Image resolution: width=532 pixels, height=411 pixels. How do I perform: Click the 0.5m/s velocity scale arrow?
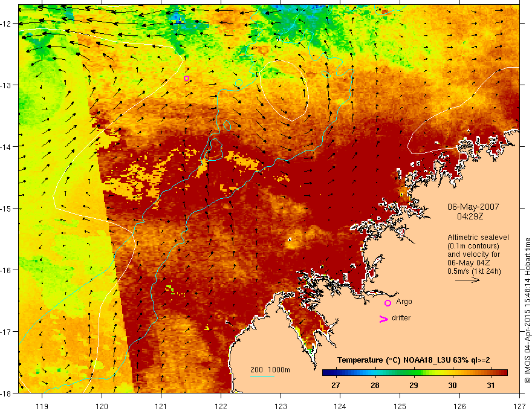pos(467,280)
